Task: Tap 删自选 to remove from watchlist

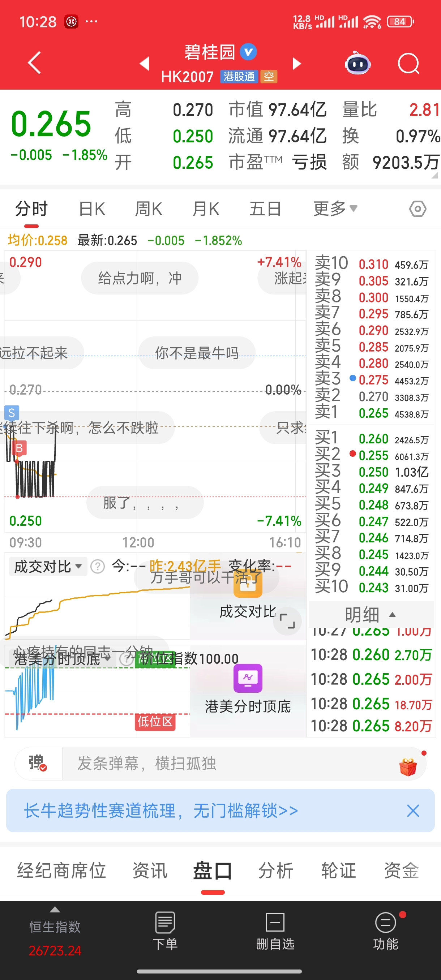Action: pos(275,932)
